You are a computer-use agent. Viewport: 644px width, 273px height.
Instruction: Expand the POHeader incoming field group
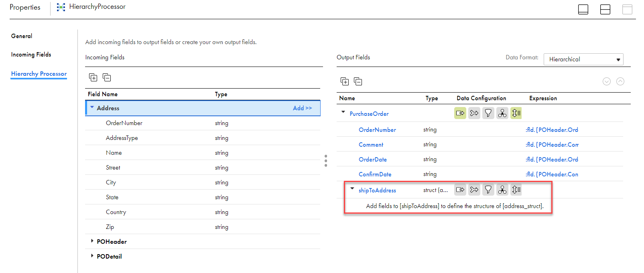(92, 241)
